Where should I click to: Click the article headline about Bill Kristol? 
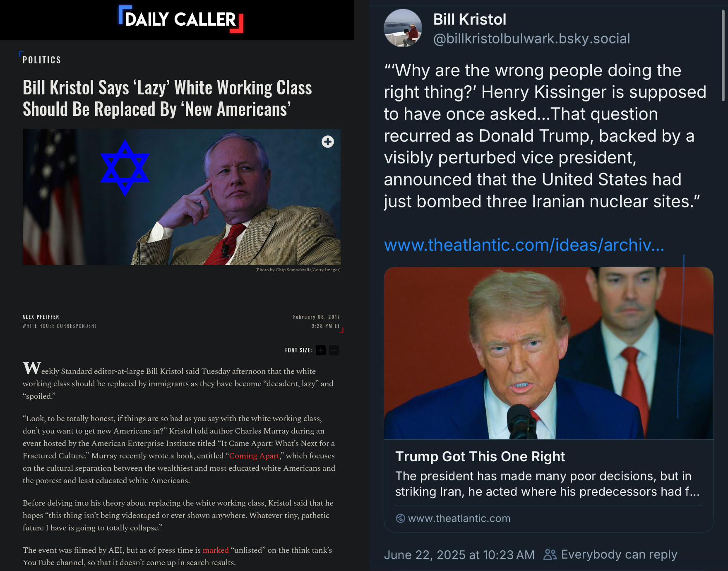pyautogui.click(x=167, y=99)
